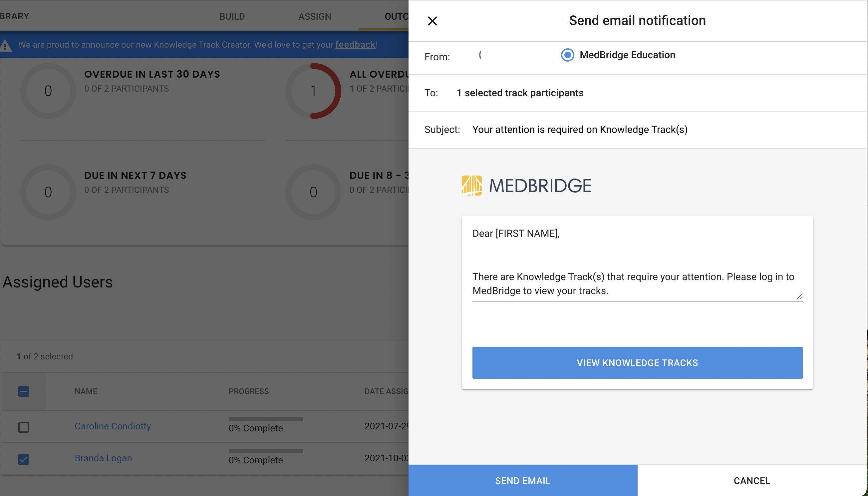Click the CANCEL button
868x496 pixels.
pyautogui.click(x=751, y=480)
